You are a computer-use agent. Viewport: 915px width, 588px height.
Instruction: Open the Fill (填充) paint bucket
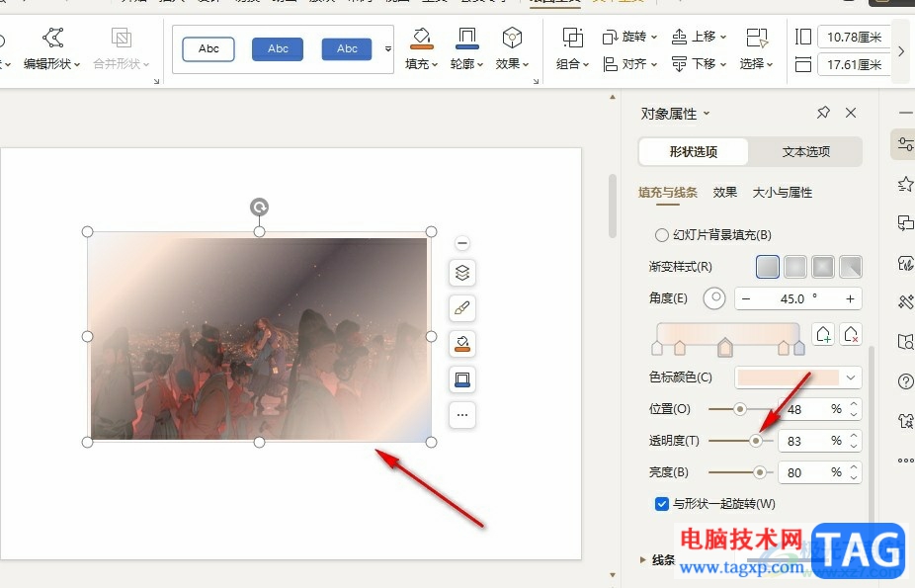tap(421, 38)
